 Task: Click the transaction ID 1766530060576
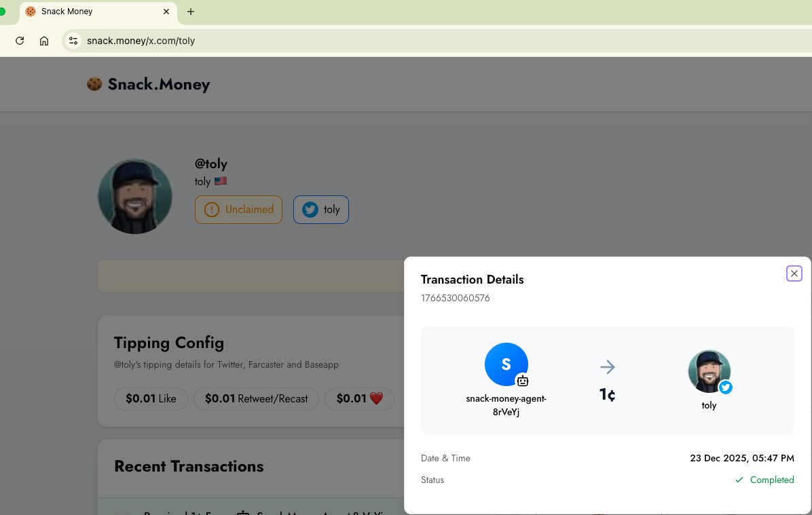coord(455,298)
